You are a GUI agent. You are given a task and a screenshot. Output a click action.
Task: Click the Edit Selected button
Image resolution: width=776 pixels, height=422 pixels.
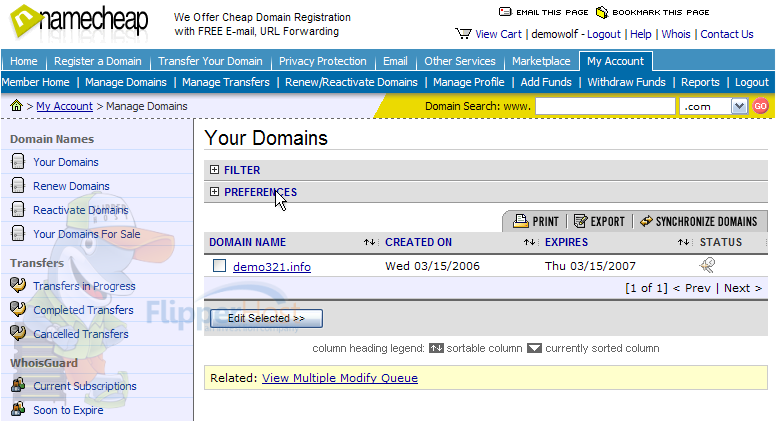point(266,318)
